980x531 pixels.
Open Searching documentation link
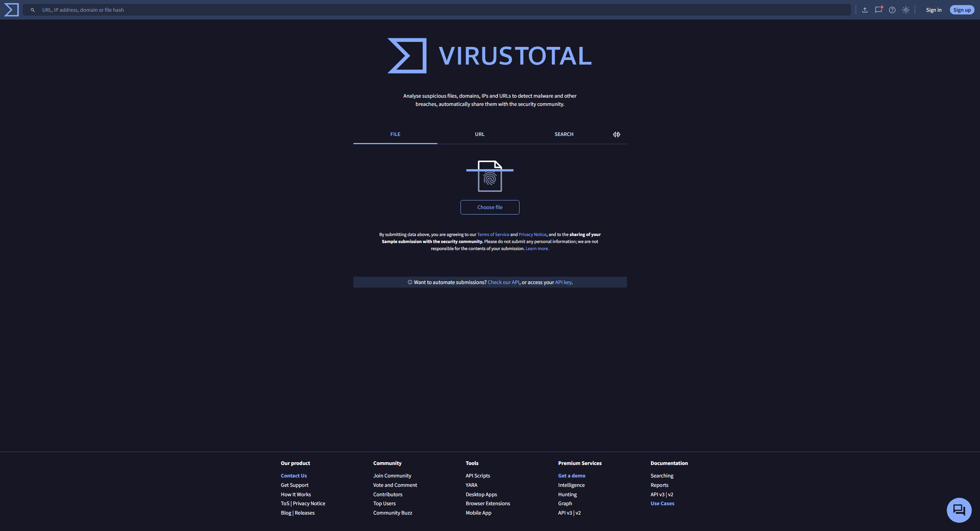662,476
